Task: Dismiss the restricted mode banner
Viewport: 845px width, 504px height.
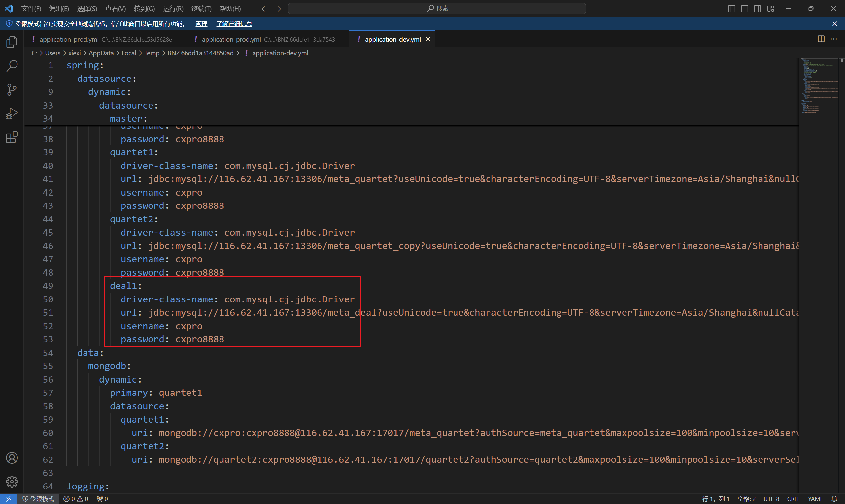Action: 835,24
